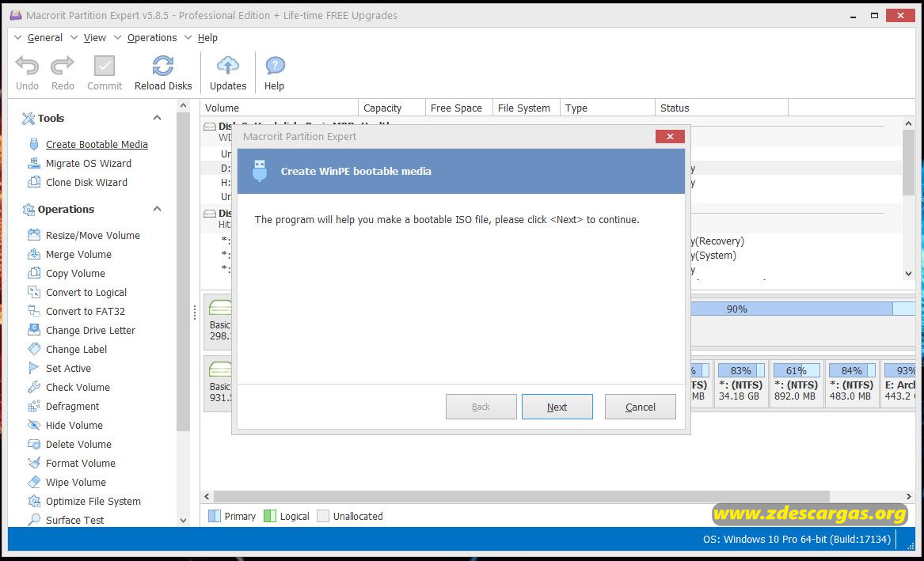
Task: Sort by the Status column header
Action: coord(722,108)
